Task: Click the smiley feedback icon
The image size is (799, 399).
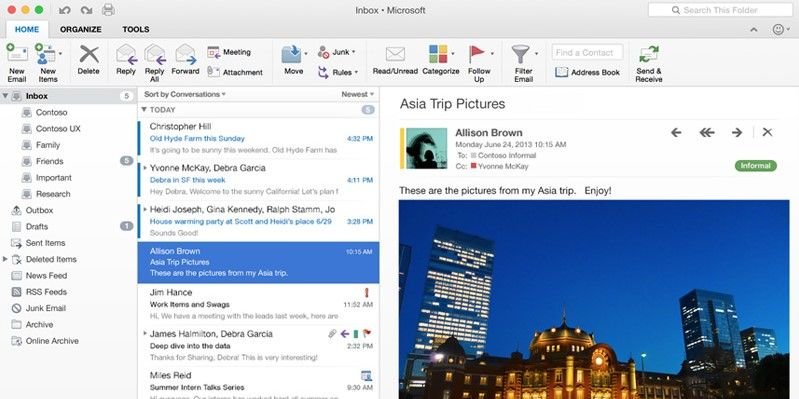Action: [x=778, y=30]
